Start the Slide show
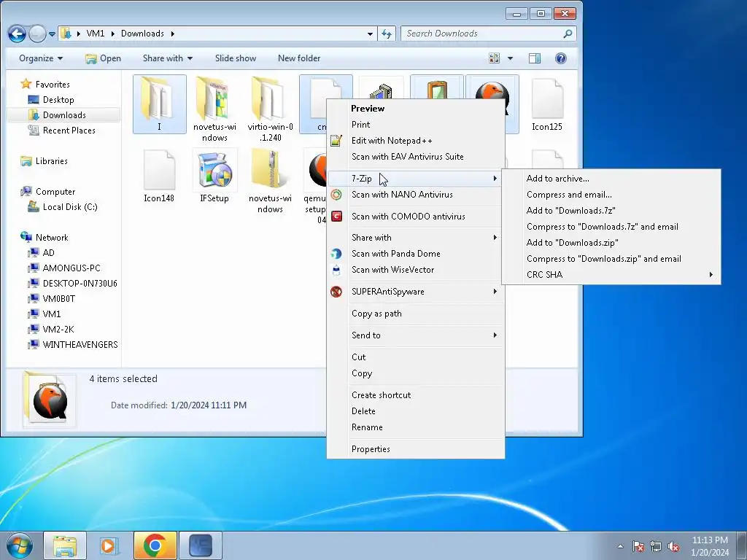747x560 pixels. [x=236, y=58]
